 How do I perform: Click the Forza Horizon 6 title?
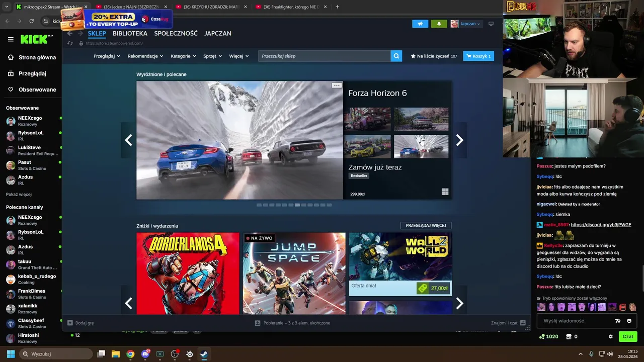pos(377,93)
